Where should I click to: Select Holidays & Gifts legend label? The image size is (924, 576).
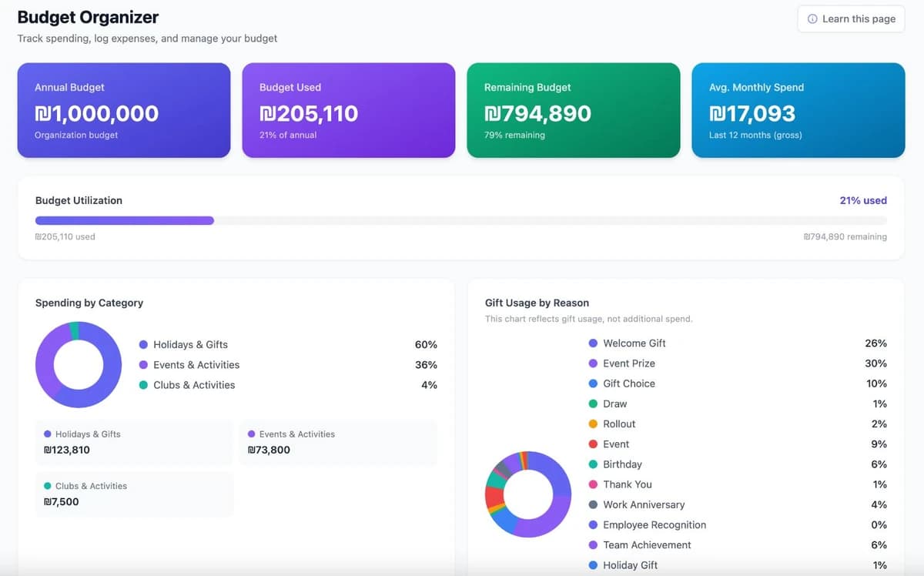coord(190,344)
